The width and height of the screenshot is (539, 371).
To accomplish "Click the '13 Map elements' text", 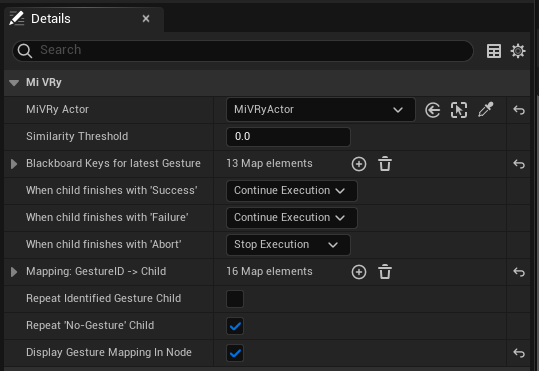I will pyautogui.click(x=269, y=163).
